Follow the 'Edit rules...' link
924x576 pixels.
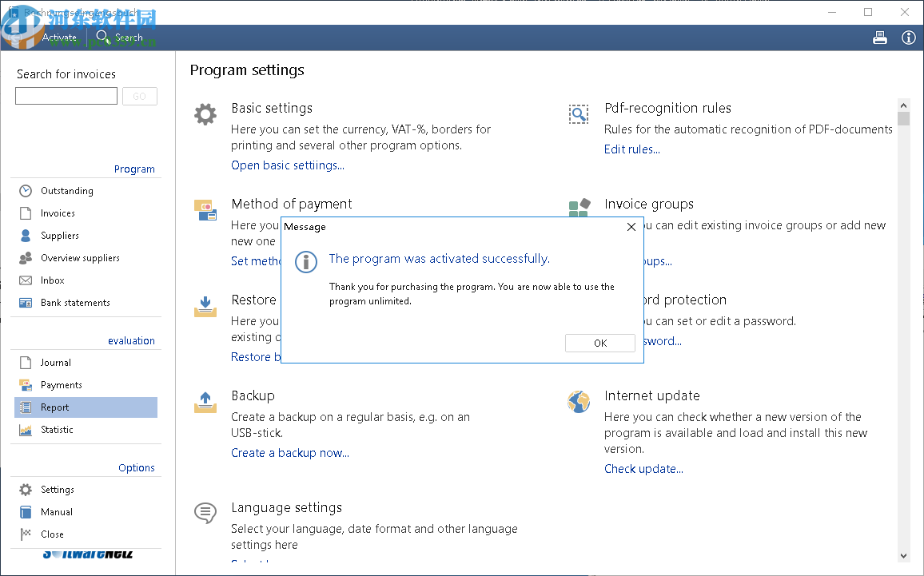click(x=632, y=149)
